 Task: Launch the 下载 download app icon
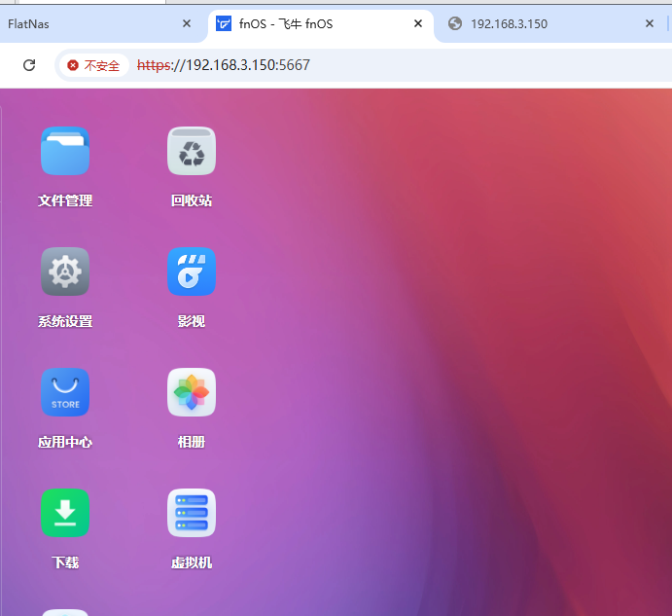click(65, 513)
